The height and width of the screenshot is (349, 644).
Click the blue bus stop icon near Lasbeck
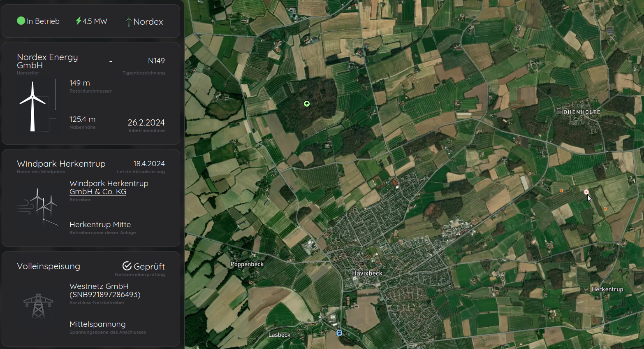click(x=339, y=333)
